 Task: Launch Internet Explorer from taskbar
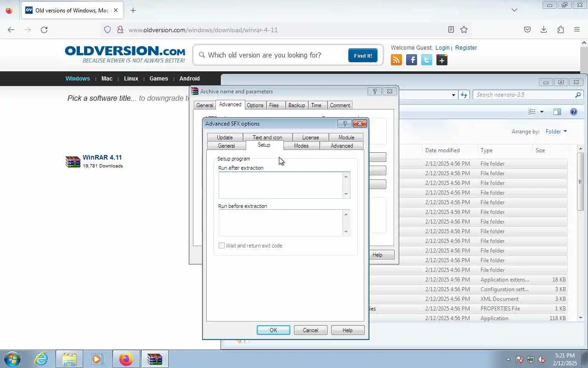[x=41, y=359]
